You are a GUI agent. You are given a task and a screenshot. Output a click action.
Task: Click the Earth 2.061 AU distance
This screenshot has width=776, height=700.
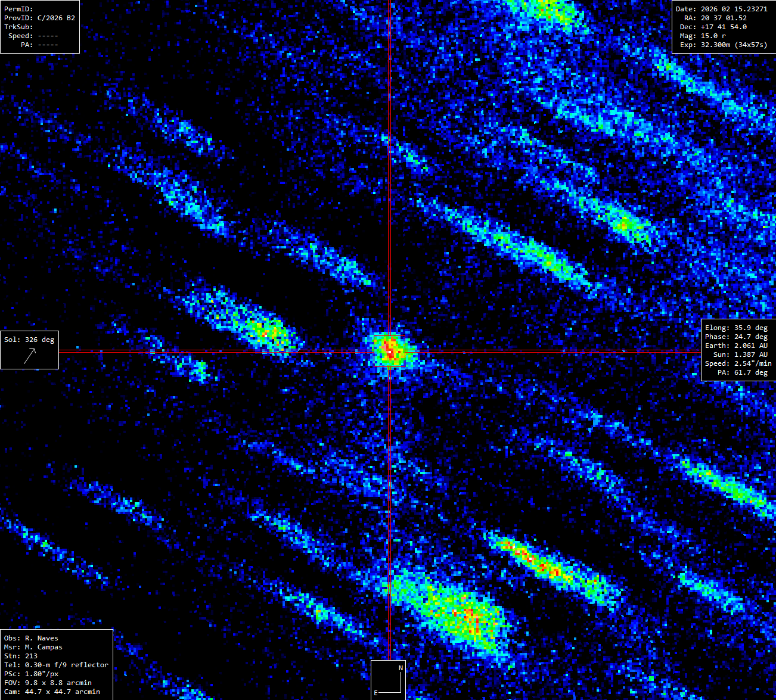click(736, 346)
